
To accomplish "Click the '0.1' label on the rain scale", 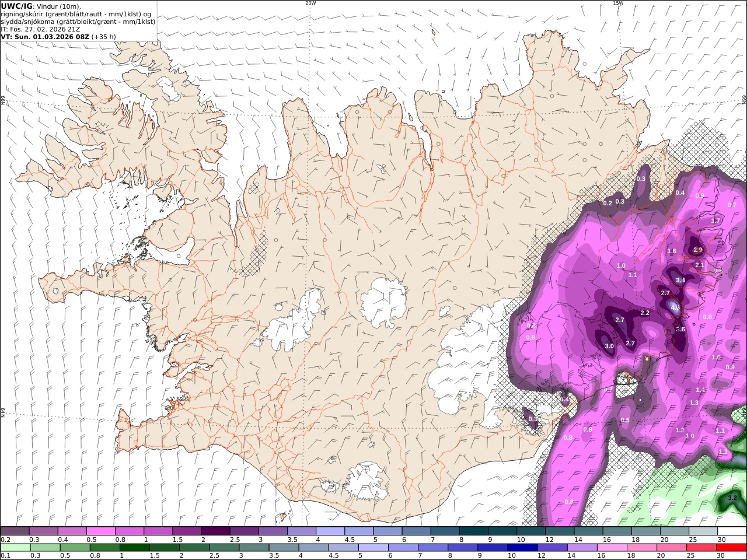I will [x=5, y=555].
